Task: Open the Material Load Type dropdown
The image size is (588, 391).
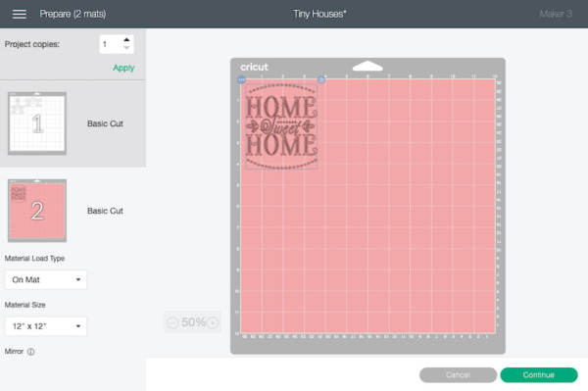Action: coord(46,279)
